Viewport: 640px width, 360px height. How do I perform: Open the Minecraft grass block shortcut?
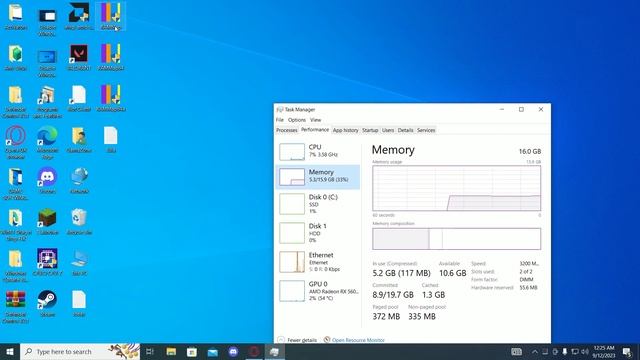tap(47, 222)
